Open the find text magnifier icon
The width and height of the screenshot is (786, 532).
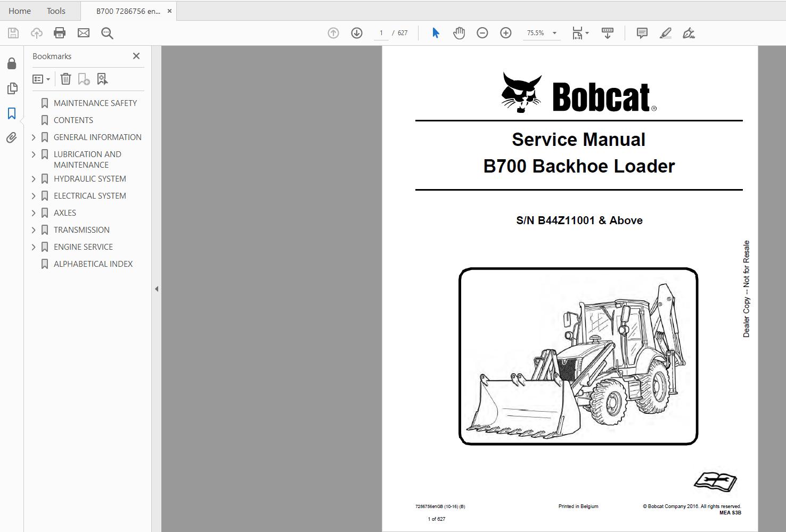pos(107,33)
